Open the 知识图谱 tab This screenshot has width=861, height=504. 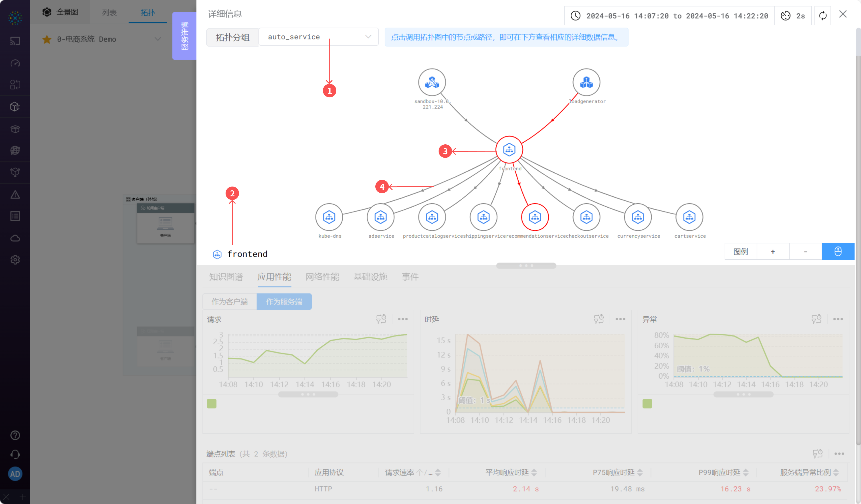pos(226,277)
